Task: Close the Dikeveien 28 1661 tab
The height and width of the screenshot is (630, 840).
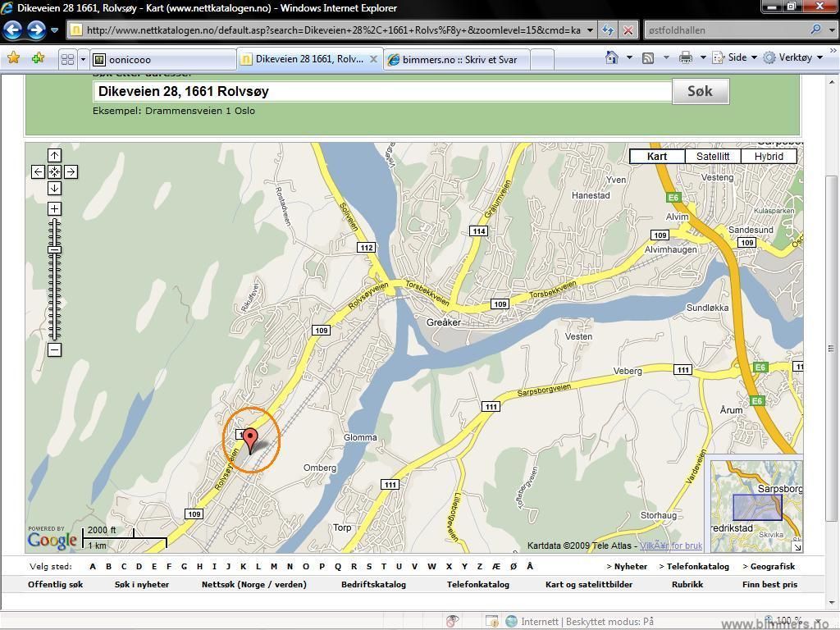Action: tap(374, 59)
